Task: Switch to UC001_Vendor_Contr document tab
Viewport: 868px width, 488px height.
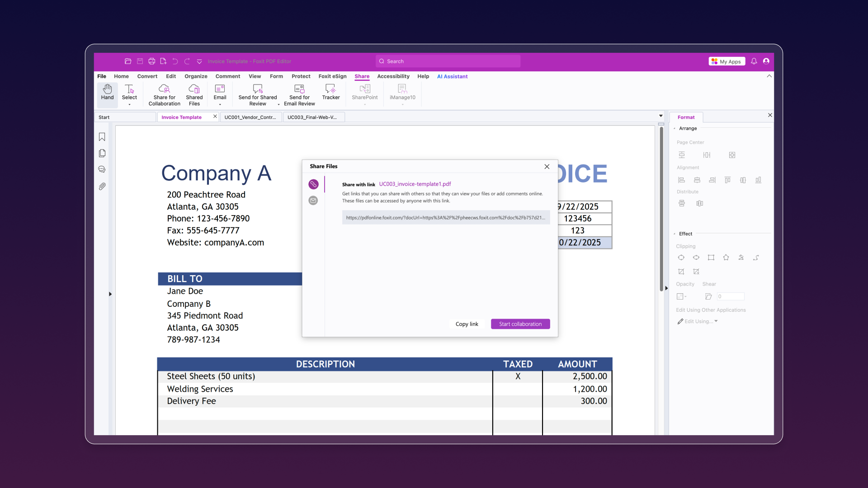Action: pyautogui.click(x=250, y=117)
